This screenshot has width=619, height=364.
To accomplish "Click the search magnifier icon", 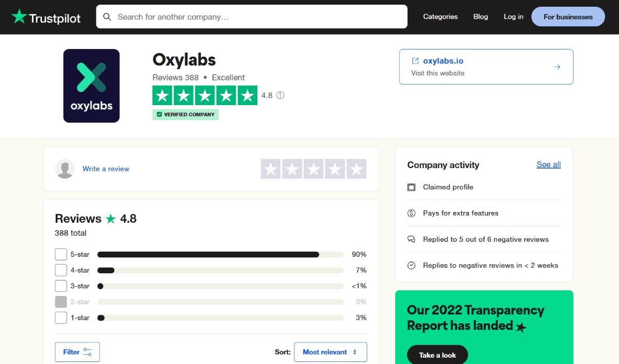I will pos(107,17).
